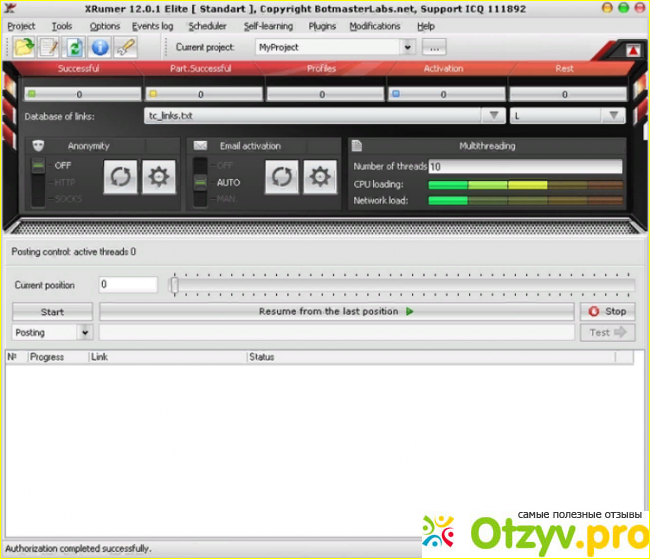Click Resume from the last position
Image resolution: width=650 pixels, height=559 pixels.
335,312
